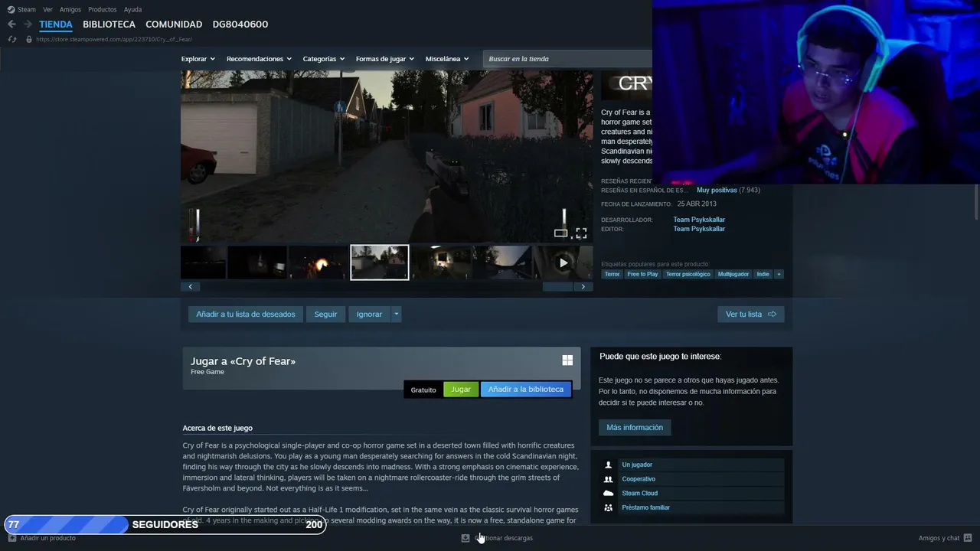
Task: Switch to the COMUNIDAD tab
Action: tap(174, 24)
